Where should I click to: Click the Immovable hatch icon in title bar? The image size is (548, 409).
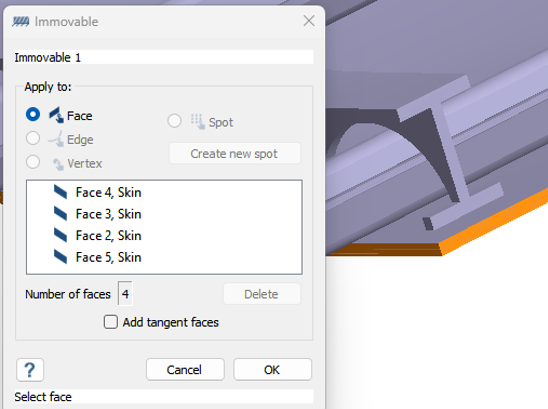coord(21,22)
